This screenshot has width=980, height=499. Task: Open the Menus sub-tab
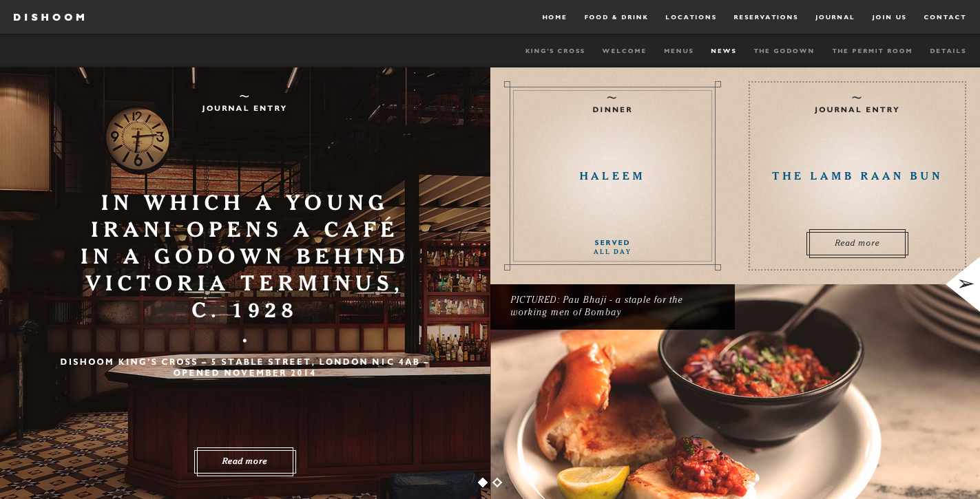678,51
